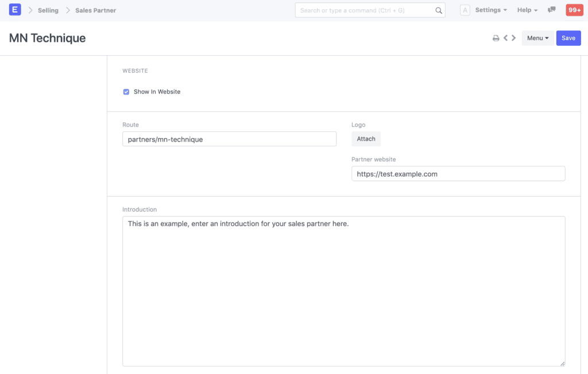
Task: Click inside the Introduction text area
Action: click(343, 291)
